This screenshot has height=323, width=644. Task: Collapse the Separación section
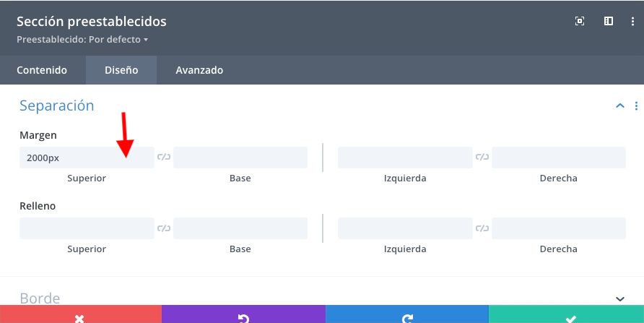619,106
